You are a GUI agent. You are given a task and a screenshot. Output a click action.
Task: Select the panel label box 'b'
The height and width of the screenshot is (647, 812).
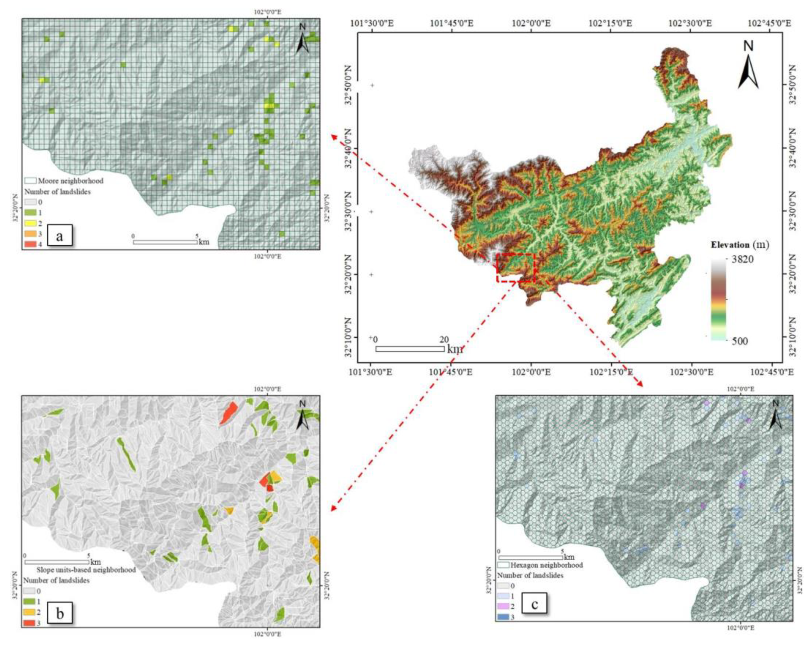[x=59, y=613]
